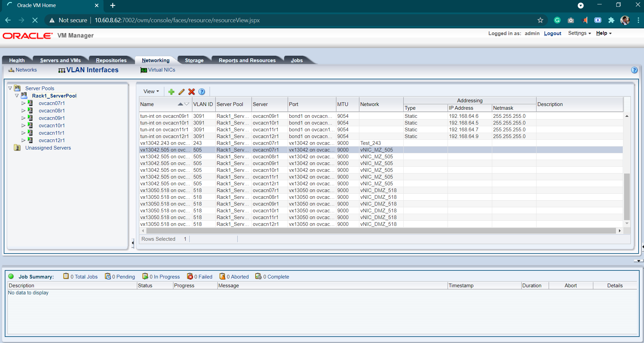Collapse the Server Pools tree node

(10, 88)
